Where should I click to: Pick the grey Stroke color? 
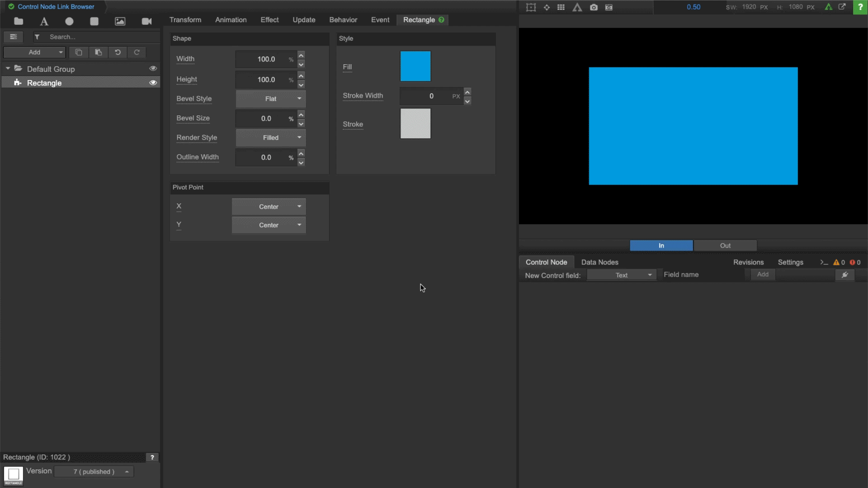coord(415,124)
